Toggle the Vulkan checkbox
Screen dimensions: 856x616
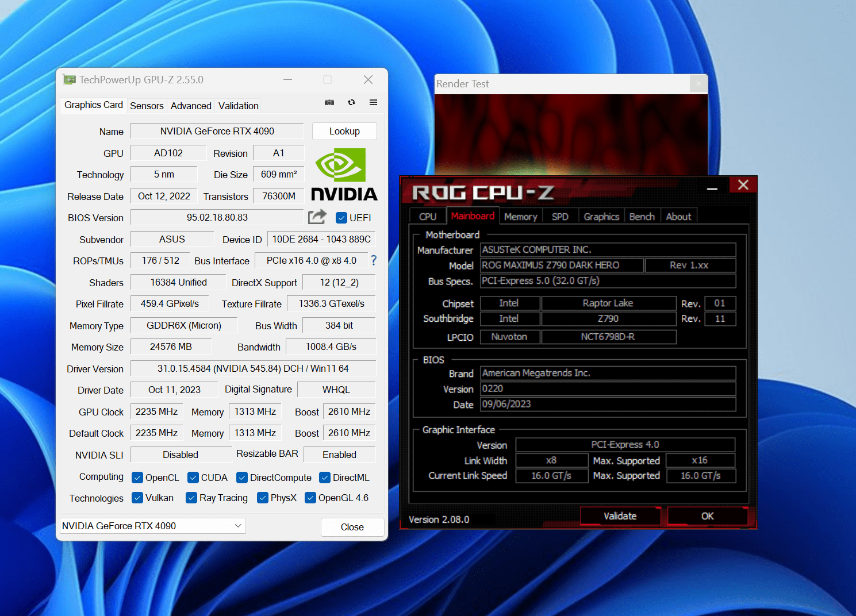[137, 498]
